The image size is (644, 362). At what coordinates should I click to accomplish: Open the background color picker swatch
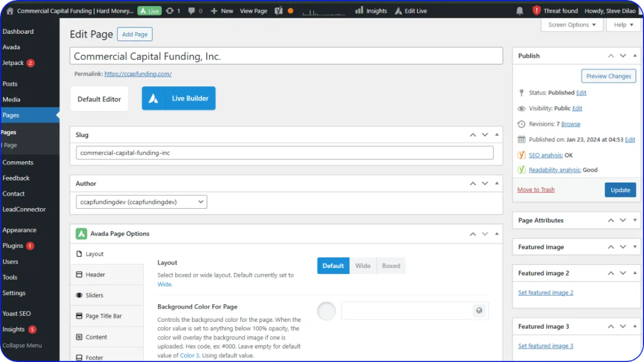point(326,311)
